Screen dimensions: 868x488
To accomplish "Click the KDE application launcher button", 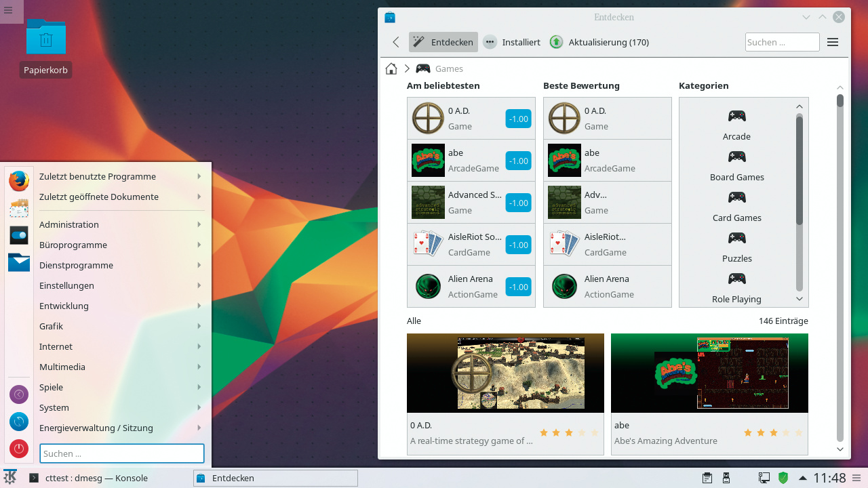I will tap(10, 477).
